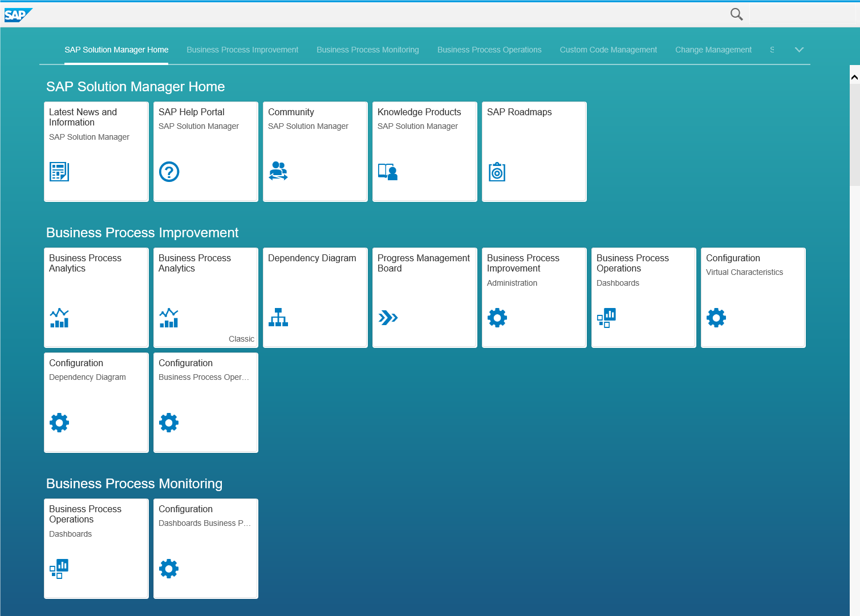Click the page scrollbar up arrow
This screenshot has width=860, height=616.
point(854,77)
